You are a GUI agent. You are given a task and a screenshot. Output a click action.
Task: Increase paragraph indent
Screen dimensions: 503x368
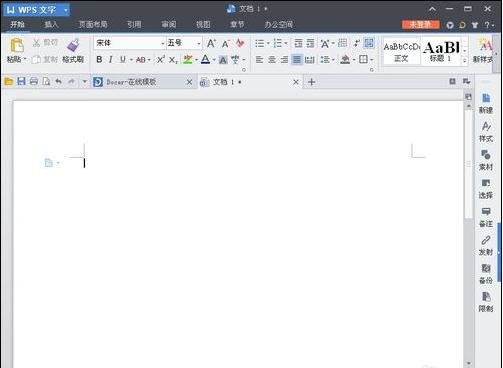[x=310, y=43]
